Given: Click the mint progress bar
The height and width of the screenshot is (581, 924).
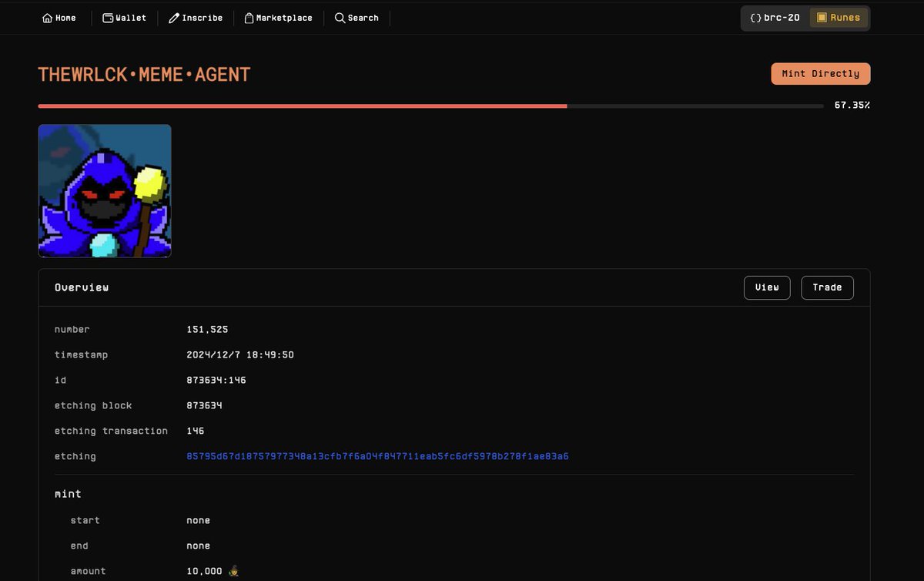Looking at the screenshot, I should 430,106.
